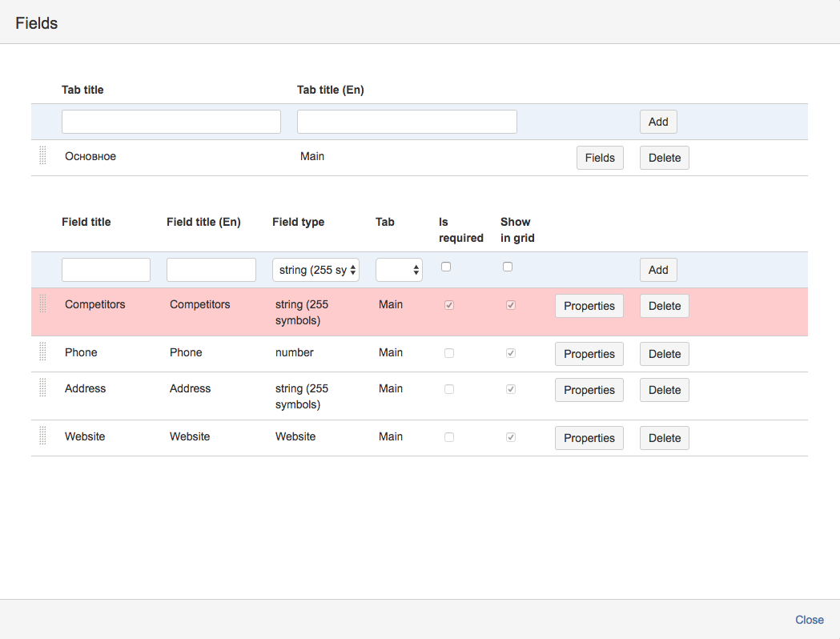Screen dimensions: 840x639
Task: Open the Field type dropdown
Action: pos(316,270)
